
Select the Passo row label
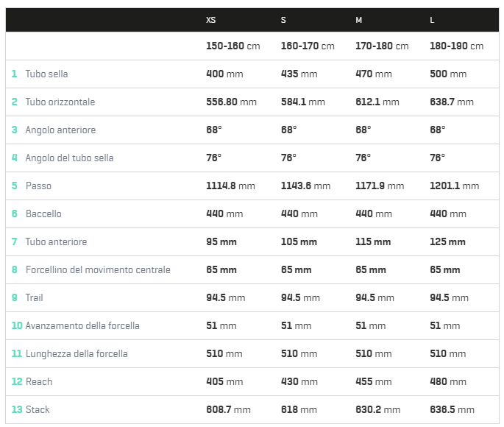pos(38,186)
